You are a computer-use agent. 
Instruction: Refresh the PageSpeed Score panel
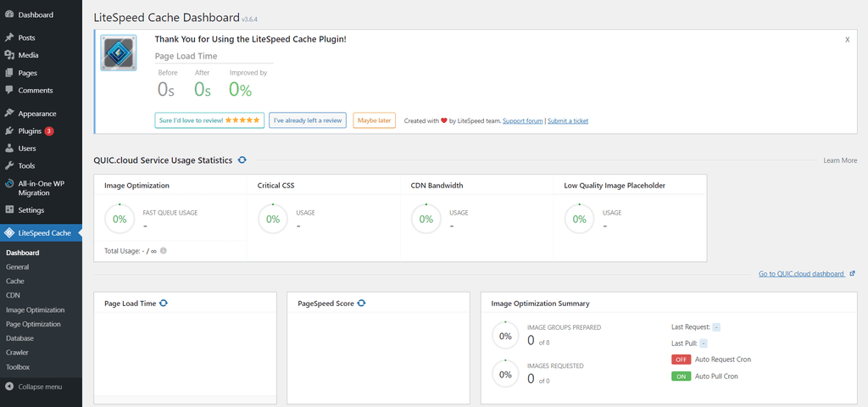tap(361, 303)
